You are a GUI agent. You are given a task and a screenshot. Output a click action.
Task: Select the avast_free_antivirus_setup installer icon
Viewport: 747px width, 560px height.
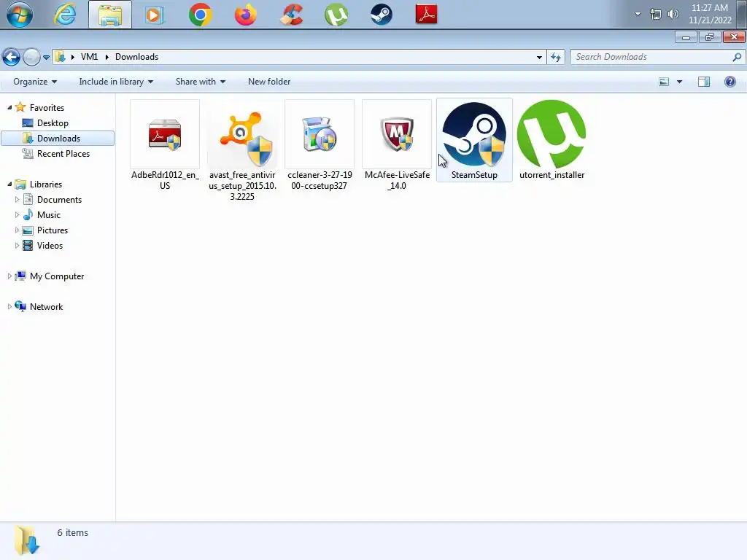click(242, 138)
